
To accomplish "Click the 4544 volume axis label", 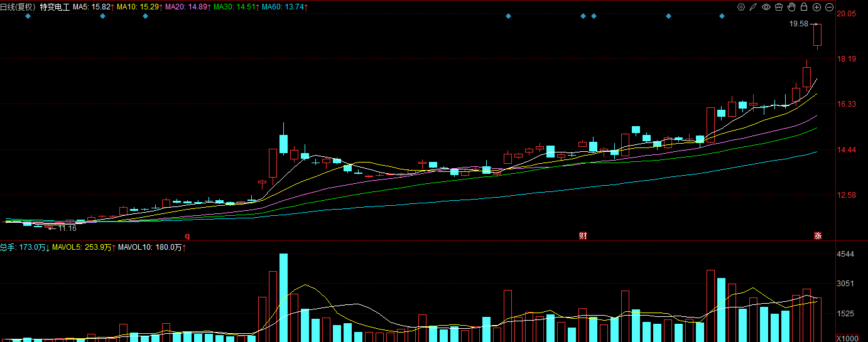I will coord(845,254).
